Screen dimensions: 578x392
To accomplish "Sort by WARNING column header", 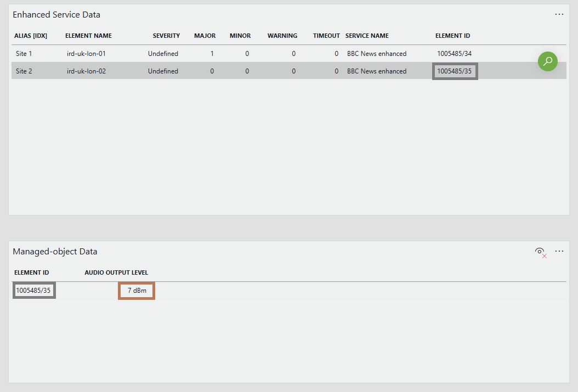I will tap(282, 36).
